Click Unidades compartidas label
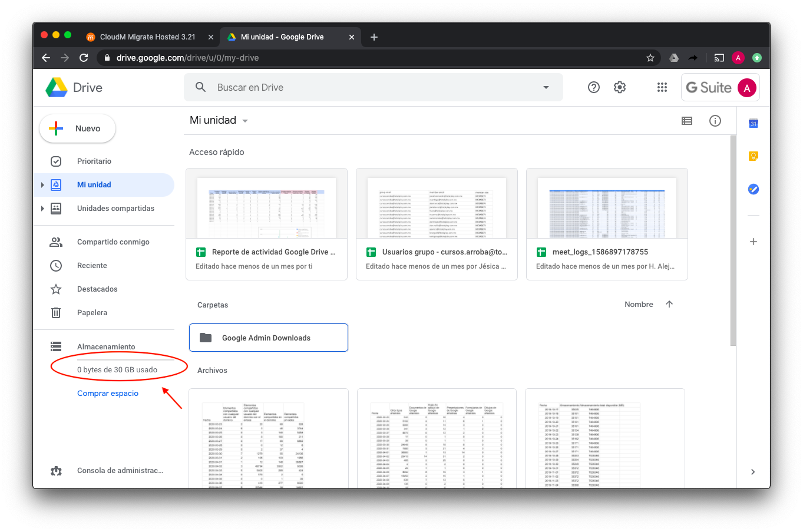 [115, 209]
